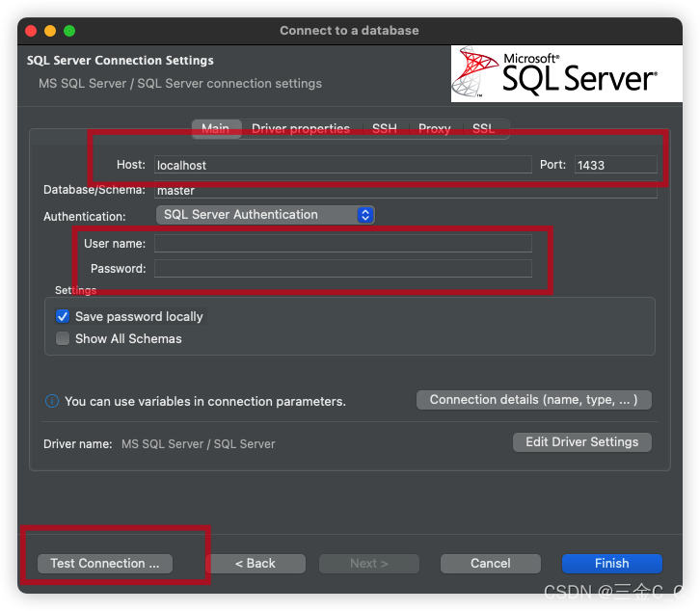Click the variables info icon

click(52, 401)
